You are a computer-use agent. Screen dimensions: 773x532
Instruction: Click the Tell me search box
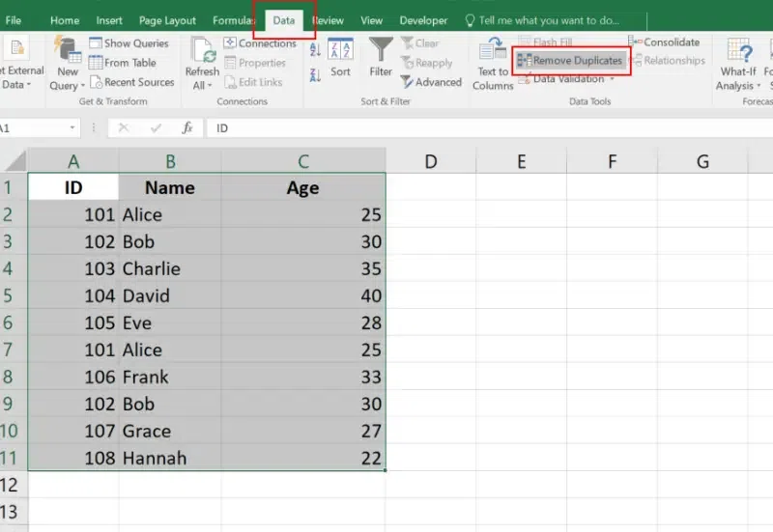tap(551, 20)
